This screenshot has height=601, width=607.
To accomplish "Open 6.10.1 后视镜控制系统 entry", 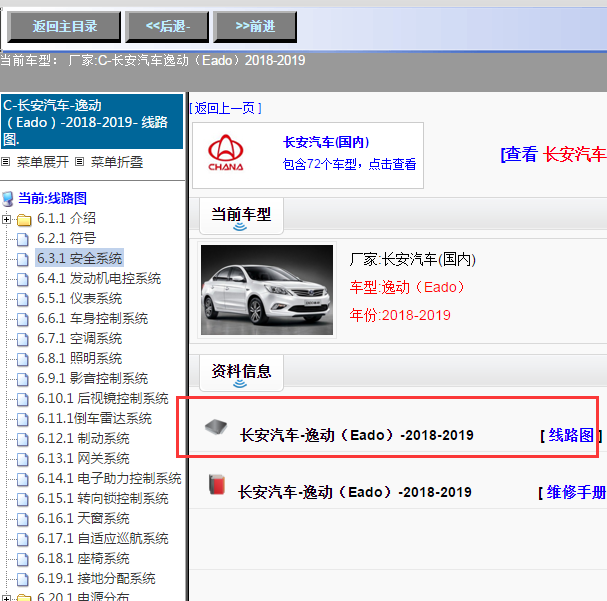I will 103,399.
